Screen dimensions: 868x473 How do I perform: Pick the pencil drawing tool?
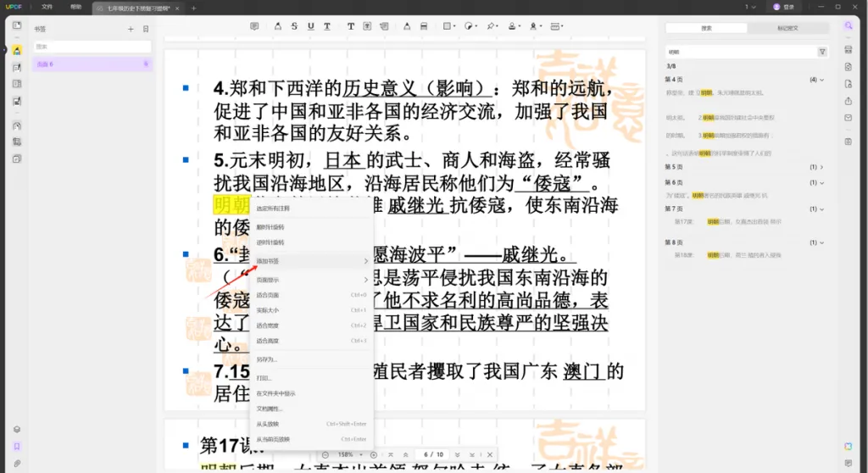coord(407,26)
